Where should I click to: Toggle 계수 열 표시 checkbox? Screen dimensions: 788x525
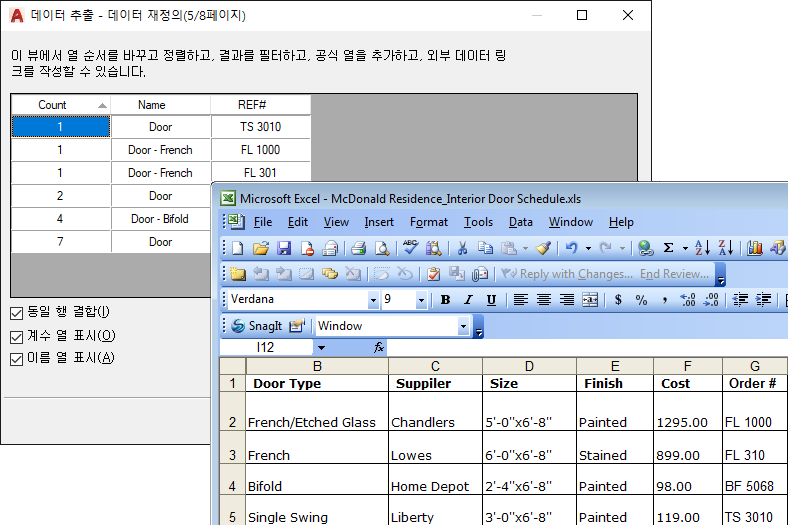coord(17,337)
